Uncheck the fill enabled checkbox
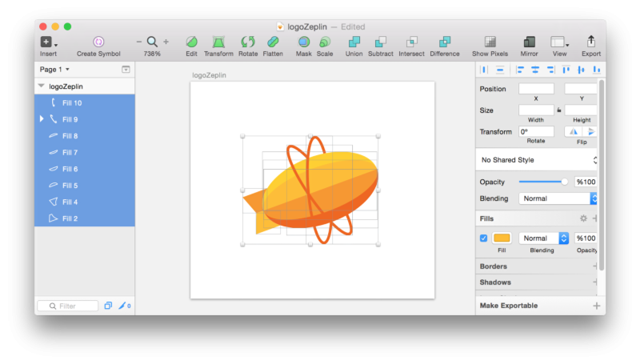The width and height of the screenshot is (640, 364). point(484,238)
